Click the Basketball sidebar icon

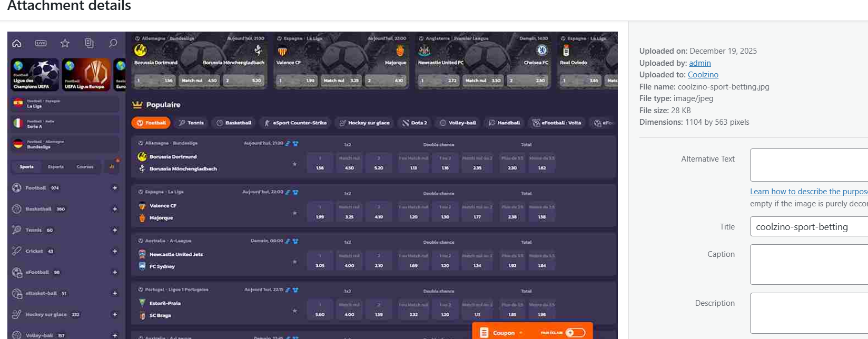tap(17, 209)
